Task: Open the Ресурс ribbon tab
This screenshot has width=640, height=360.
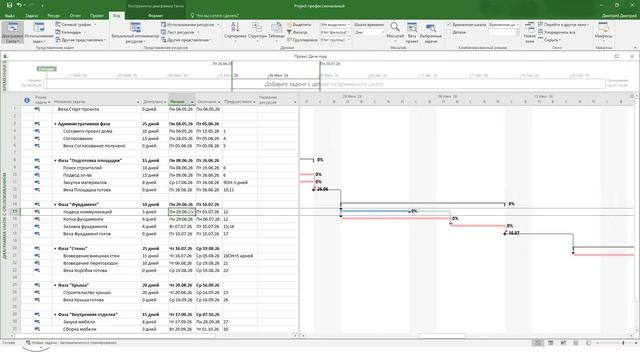Action: 53,16
